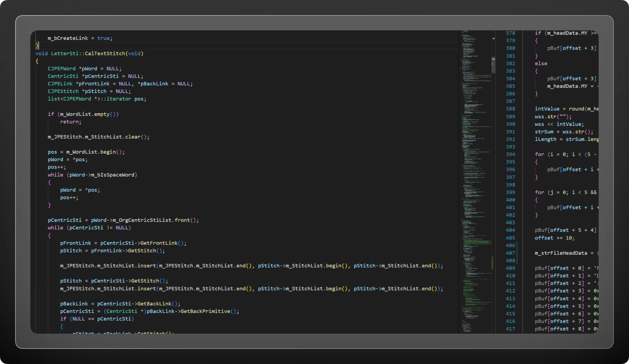Click "m_strFileHeadData =" on line 407
Image resolution: width=629 pixels, height=364 pixels.
coord(564,253)
